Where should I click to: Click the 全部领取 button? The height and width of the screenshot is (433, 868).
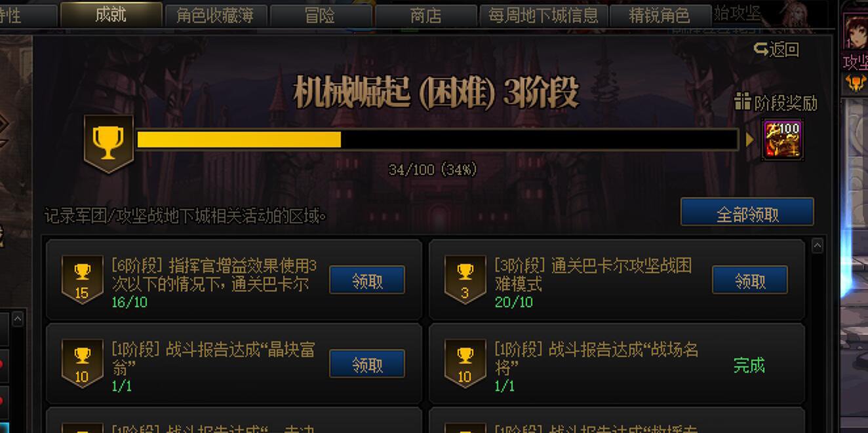tap(747, 212)
